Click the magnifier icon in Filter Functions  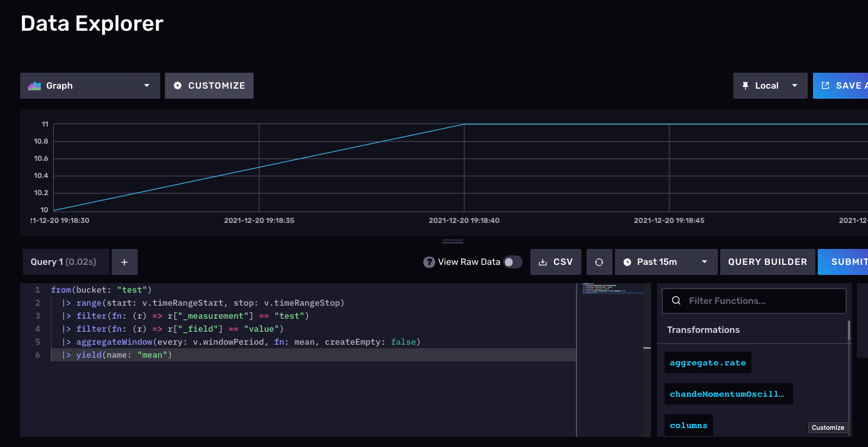click(676, 300)
